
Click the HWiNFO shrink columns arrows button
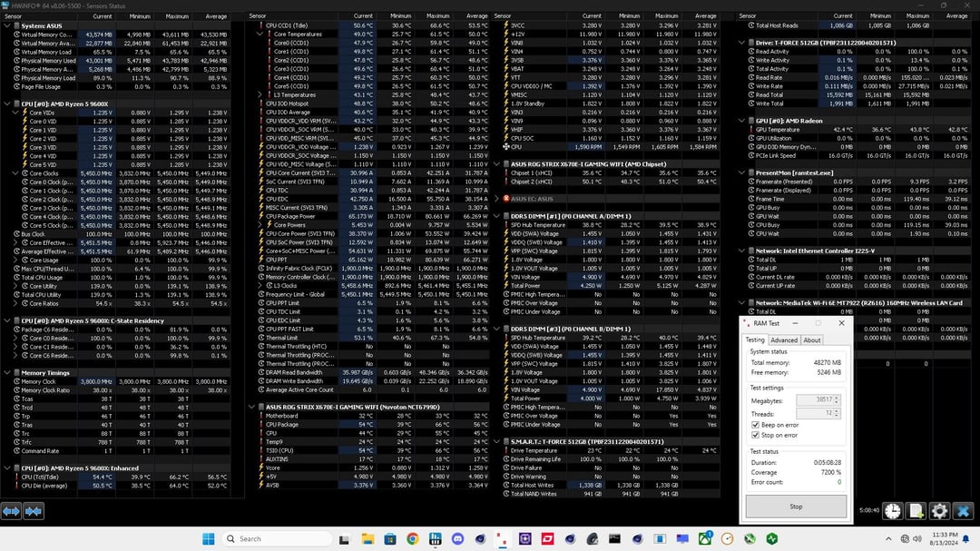(34, 511)
